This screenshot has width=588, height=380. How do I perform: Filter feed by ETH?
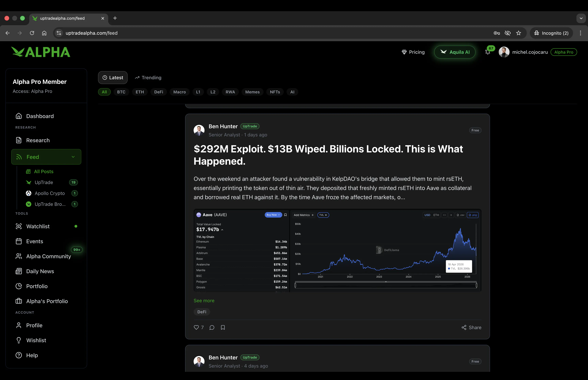pyautogui.click(x=140, y=92)
